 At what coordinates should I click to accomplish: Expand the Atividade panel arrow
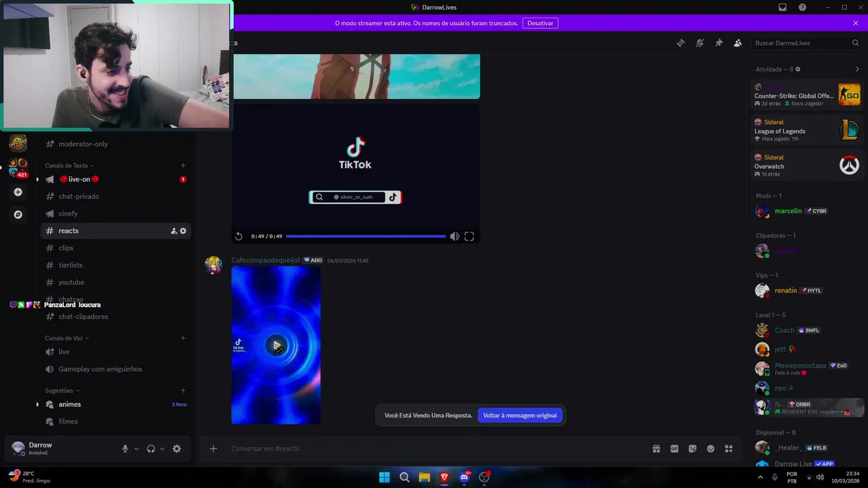pos(857,69)
